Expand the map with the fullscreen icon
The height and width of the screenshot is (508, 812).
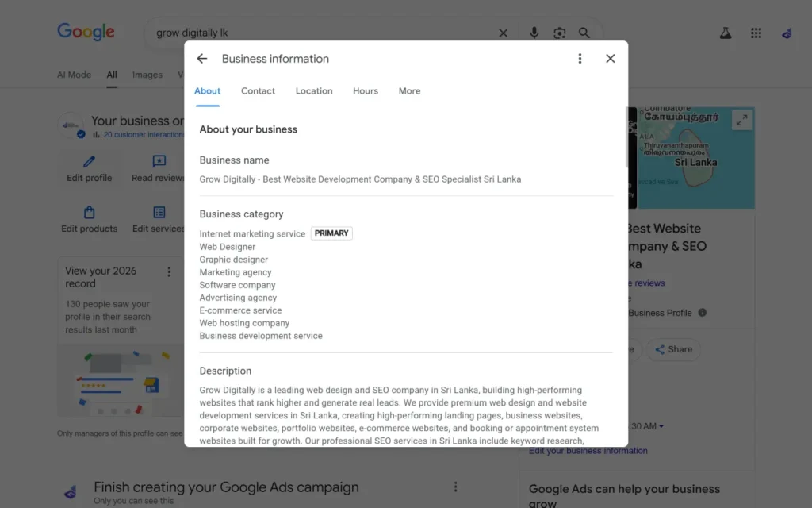(742, 121)
